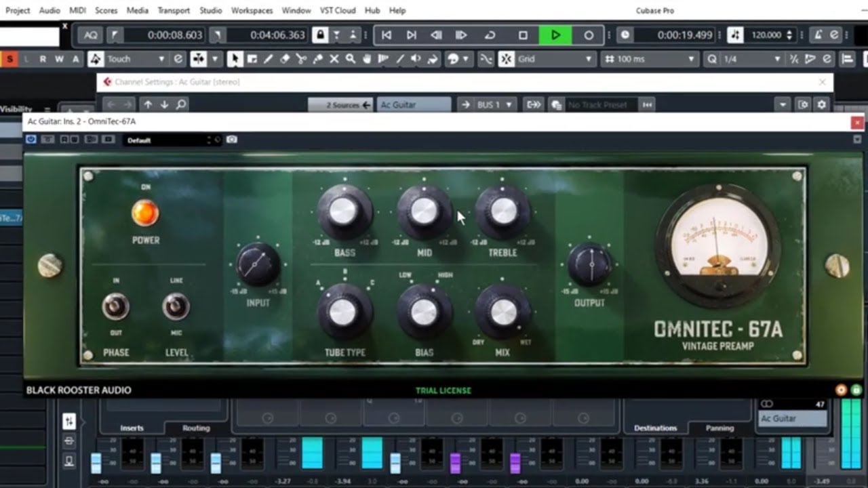Click the BASS knob on the preamp
This screenshot has height=488, width=868.
344,211
